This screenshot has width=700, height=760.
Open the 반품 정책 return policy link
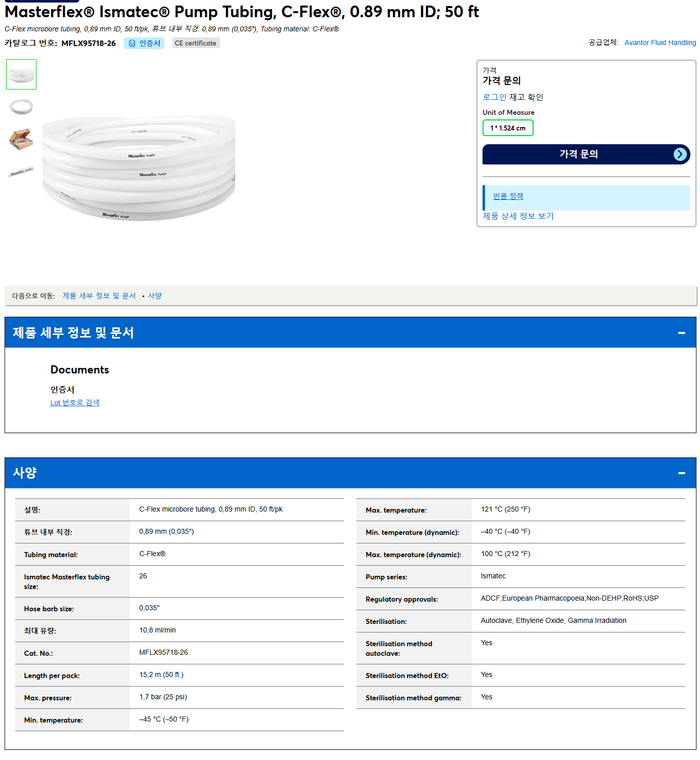(x=508, y=196)
